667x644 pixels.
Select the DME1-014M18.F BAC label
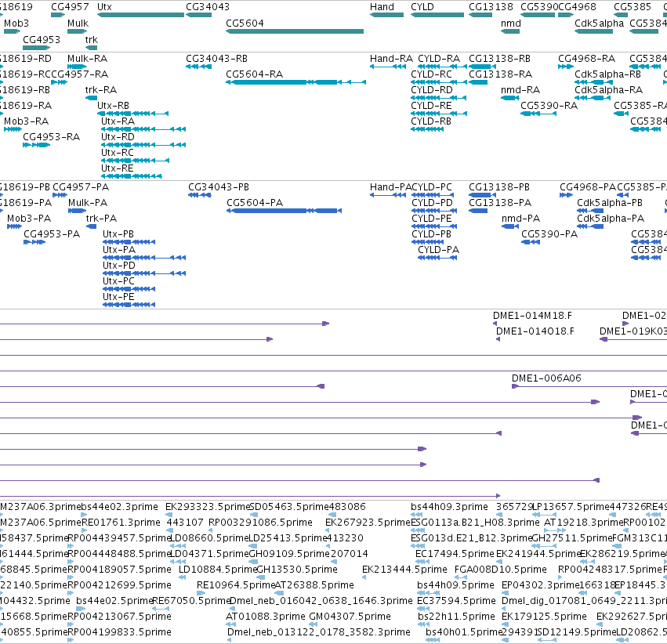coord(532,316)
